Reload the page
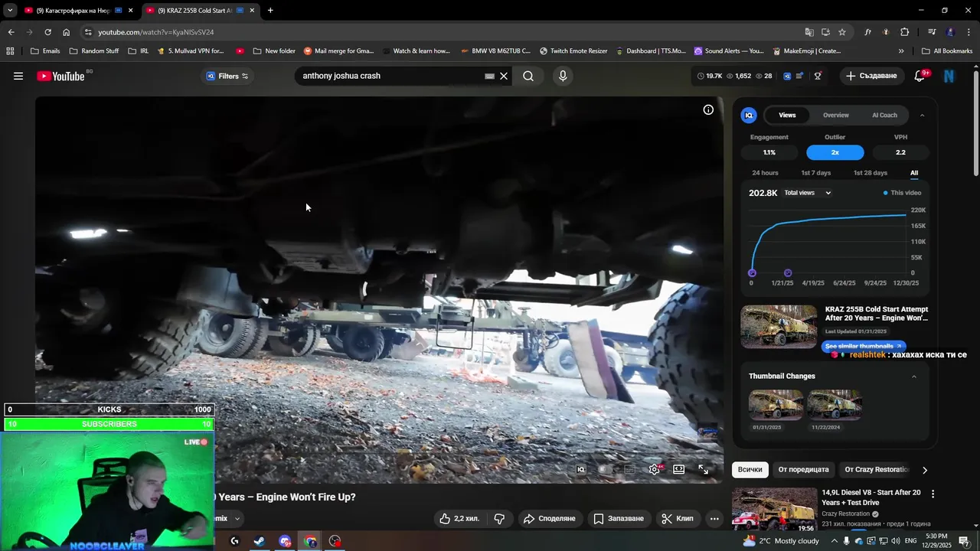Screen dimensions: 980x551 point(47,32)
